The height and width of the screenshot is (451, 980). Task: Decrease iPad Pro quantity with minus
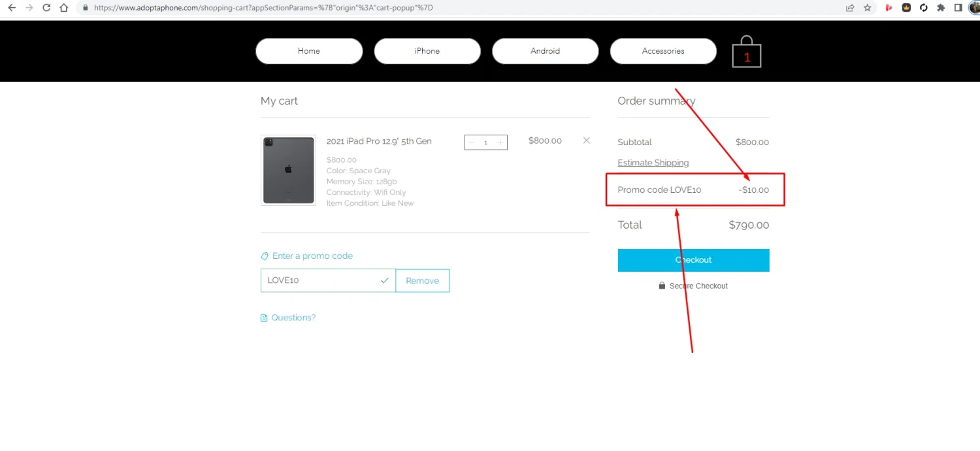click(472, 142)
